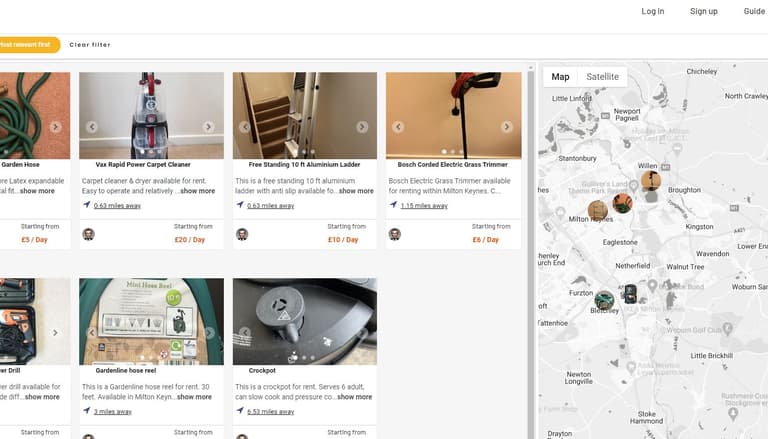Show previous photo of Vax Carpet Cleaner
768x439 pixels.
pos(92,127)
